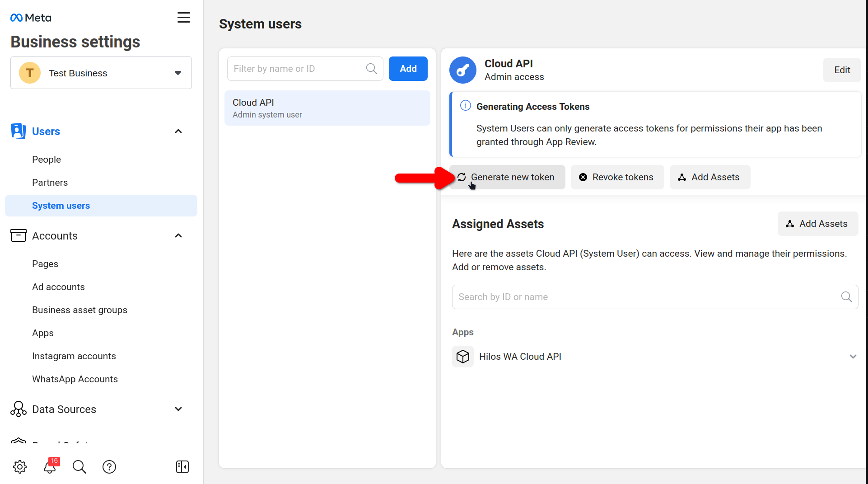Open the help question mark icon

tap(109, 467)
